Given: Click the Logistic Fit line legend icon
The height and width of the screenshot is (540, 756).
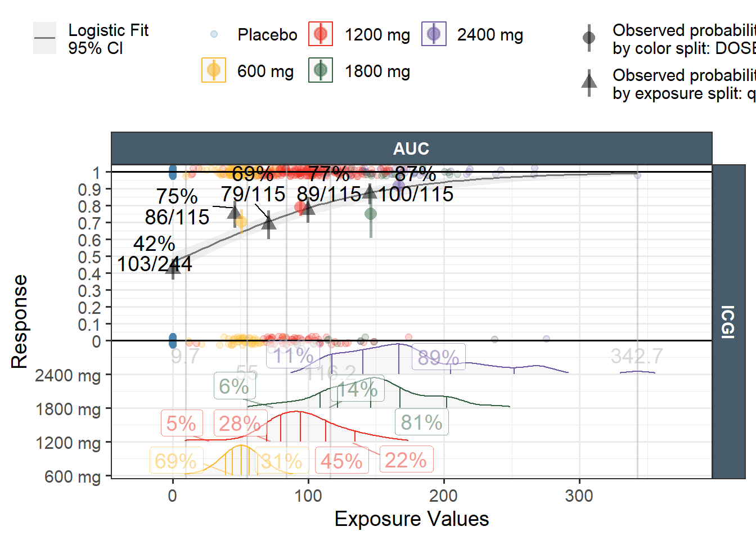Looking at the screenshot, I should pos(44,38).
